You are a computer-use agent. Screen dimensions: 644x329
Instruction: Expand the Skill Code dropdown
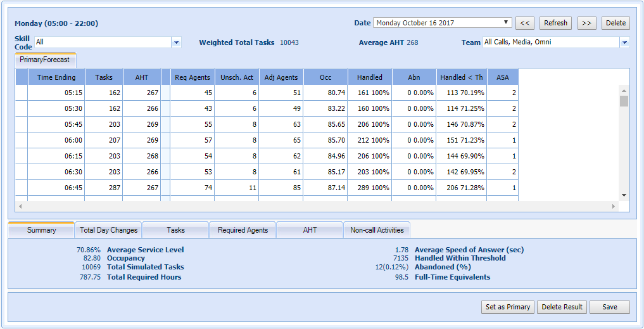[x=177, y=42]
